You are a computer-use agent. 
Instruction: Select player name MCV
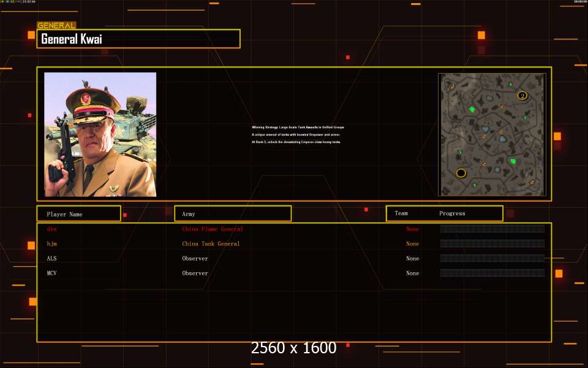(51, 273)
